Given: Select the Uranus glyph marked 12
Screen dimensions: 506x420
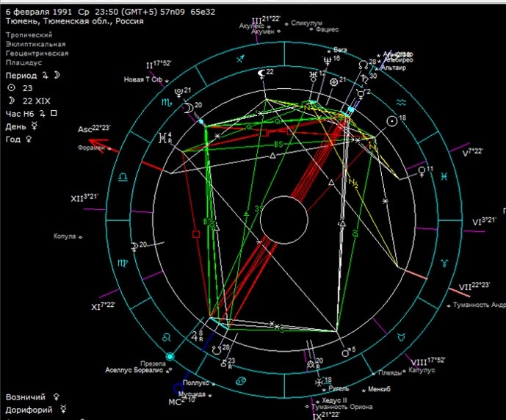Looking at the screenshot, I should pos(313,76).
